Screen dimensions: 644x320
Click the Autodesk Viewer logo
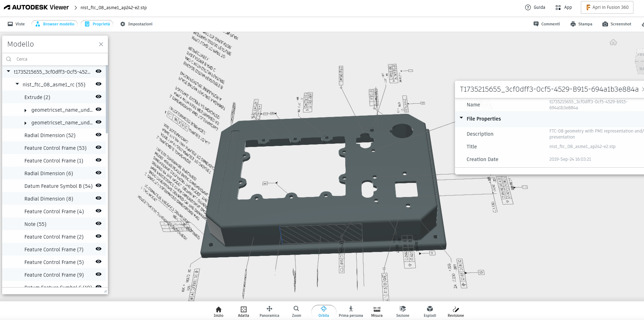tap(36, 7)
